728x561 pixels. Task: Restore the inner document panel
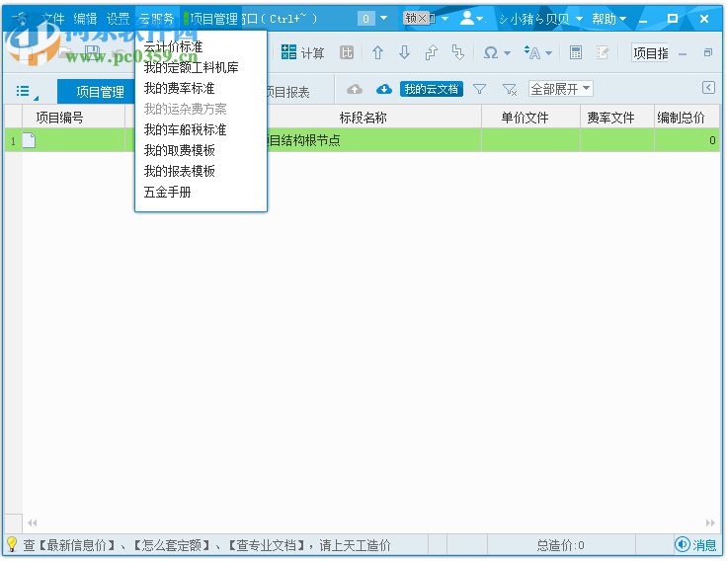[708, 52]
